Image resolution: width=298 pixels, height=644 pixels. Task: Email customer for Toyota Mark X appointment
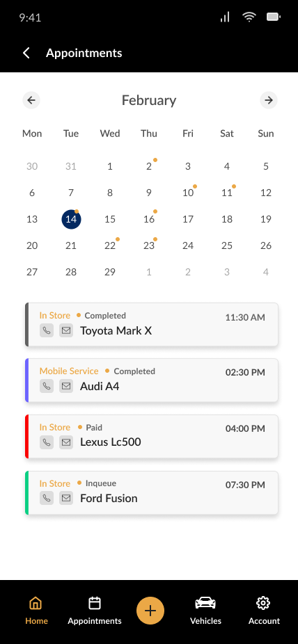[66, 330]
